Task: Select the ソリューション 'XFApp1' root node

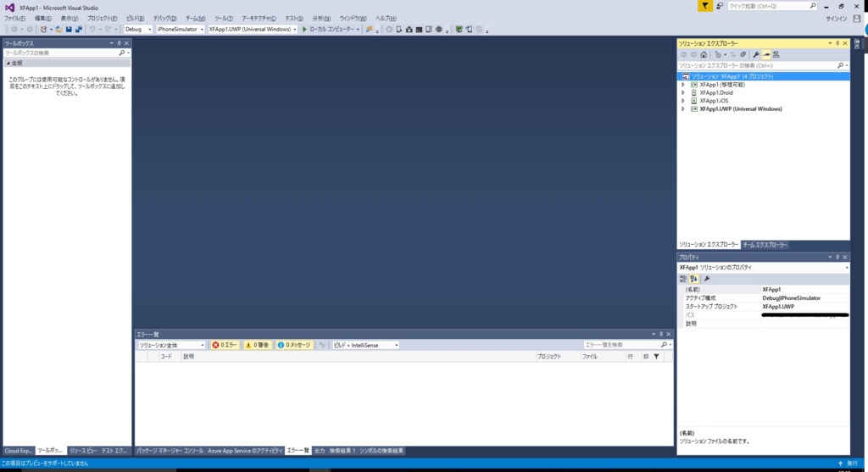Action: click(764, 76)
